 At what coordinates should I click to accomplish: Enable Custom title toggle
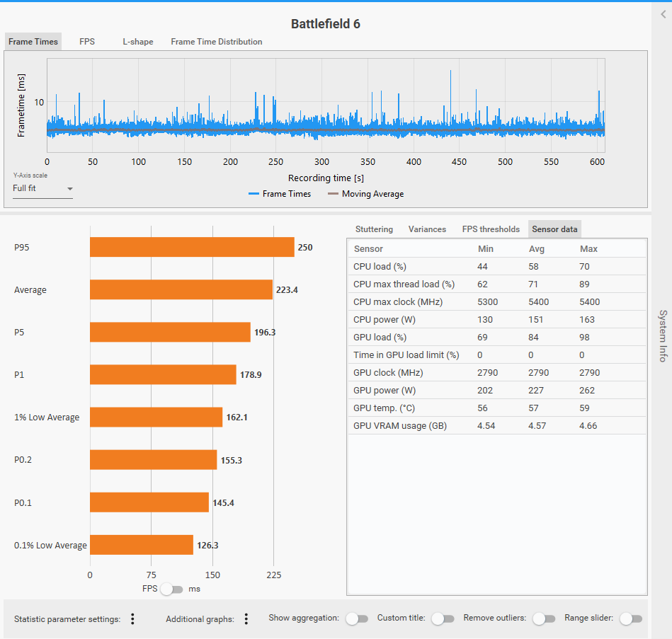pyautogui.click(x=443, y=618)
